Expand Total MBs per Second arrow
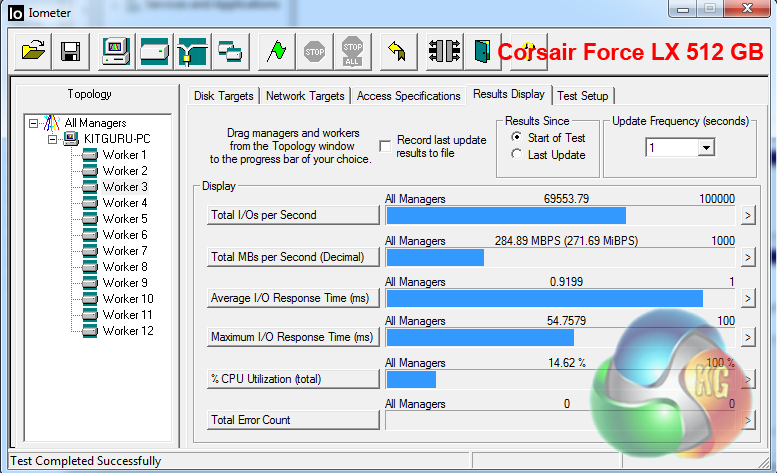The image size is (777, 473). pyautogui.click(x=748, y=258)
